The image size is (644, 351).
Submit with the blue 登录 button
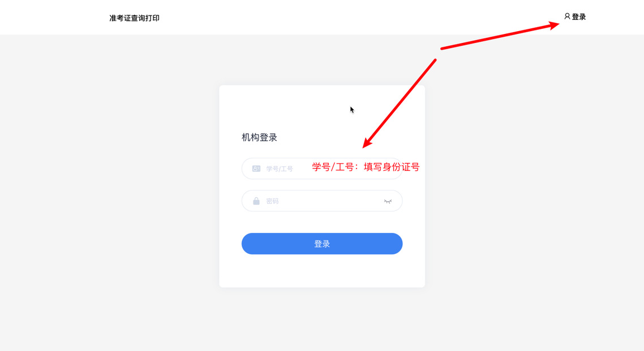point(322,244)
